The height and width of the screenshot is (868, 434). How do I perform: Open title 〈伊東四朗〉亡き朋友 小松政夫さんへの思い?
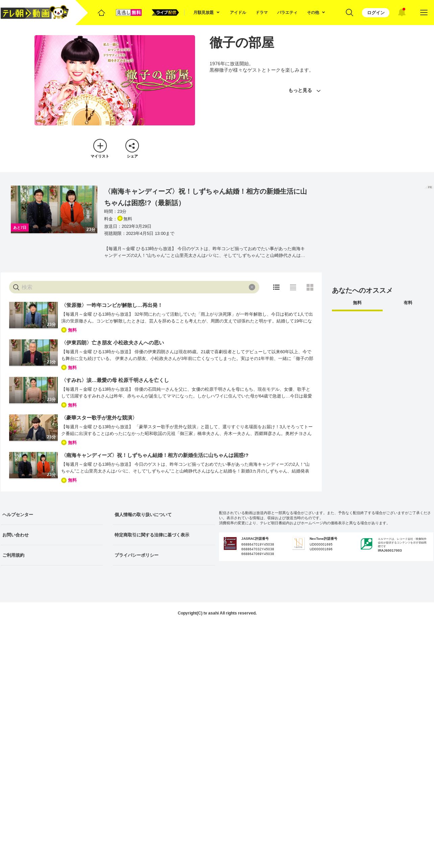coord(113,342)
